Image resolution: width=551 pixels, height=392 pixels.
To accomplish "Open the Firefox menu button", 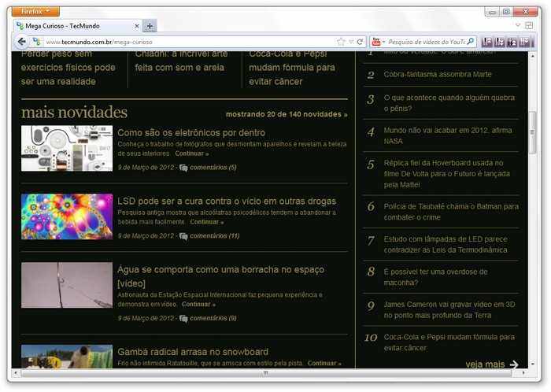I will click(35, 12).
